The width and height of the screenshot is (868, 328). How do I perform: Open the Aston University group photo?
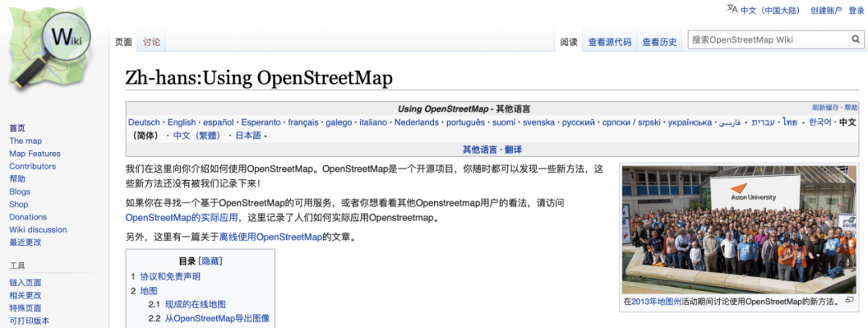point(739,230)
